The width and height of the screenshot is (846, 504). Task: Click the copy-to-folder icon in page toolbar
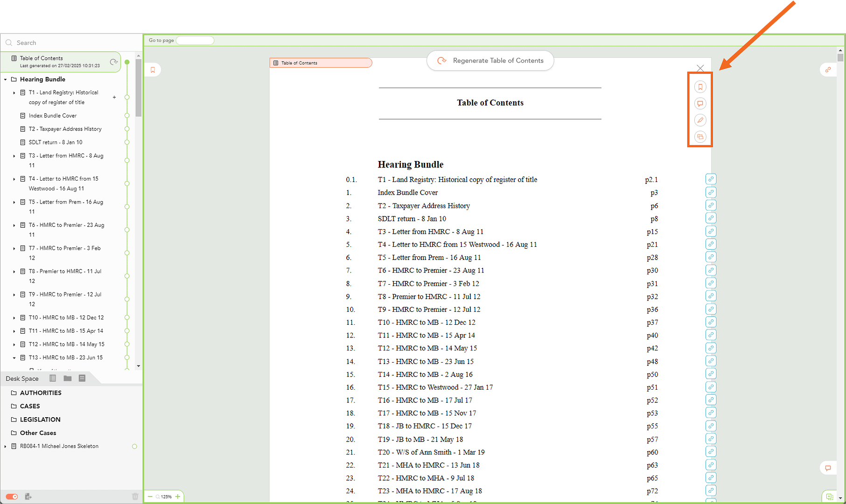point(700,137)
